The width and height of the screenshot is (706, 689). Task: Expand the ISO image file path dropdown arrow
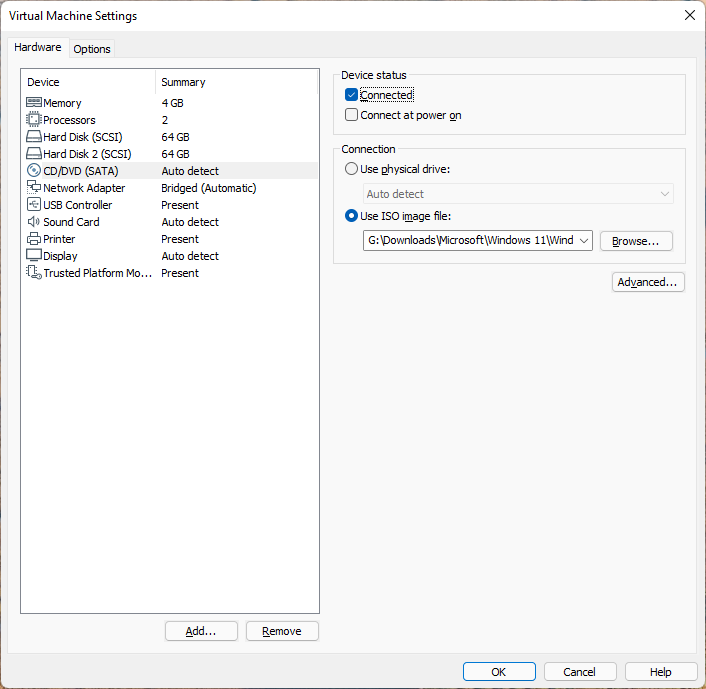pos(584,240)
